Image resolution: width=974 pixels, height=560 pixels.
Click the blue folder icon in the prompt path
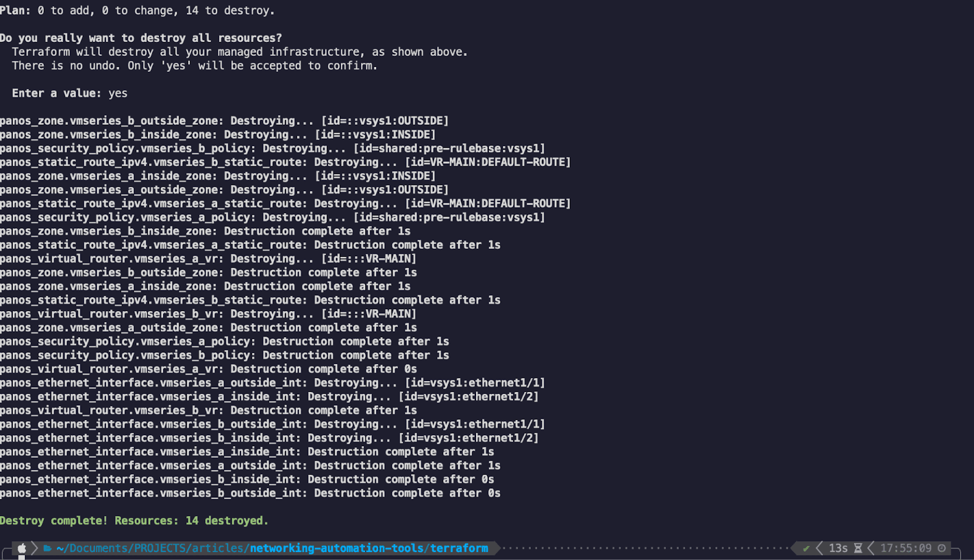pyautogui.click(x=47, y=547)
